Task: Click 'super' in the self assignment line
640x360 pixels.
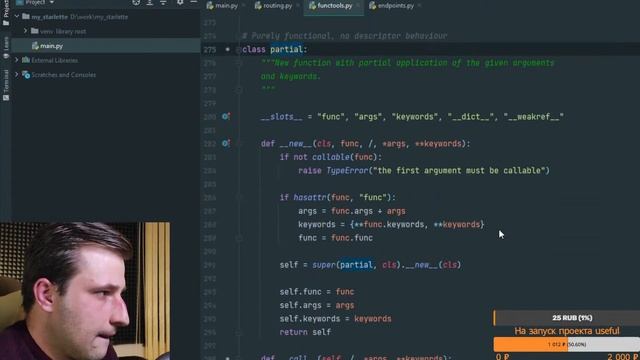Action: (x=324, y=265)
